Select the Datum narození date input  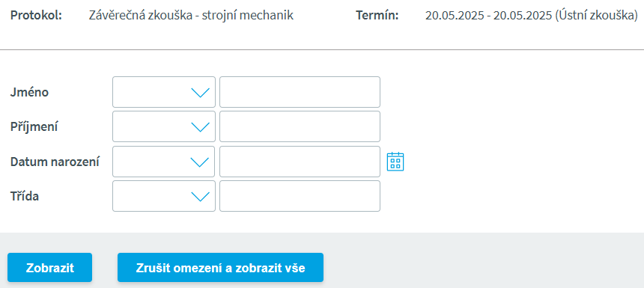(x=300, y=162)
